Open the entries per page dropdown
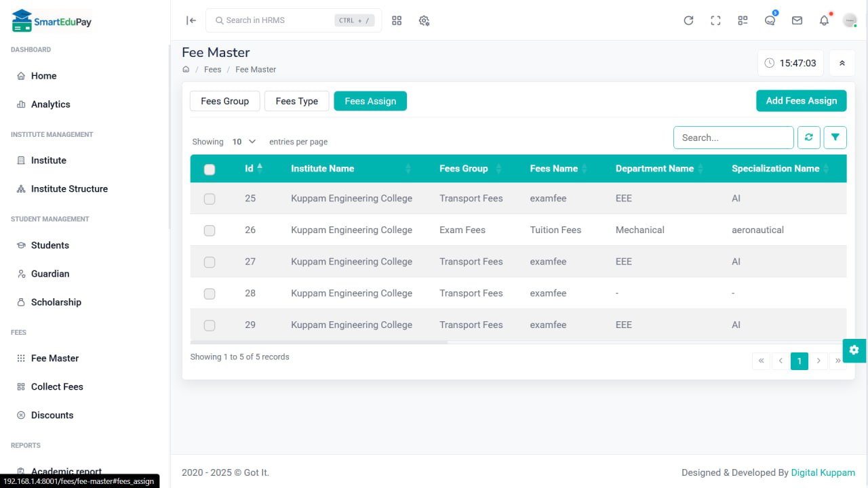The image size is (868, 488). [244, 142]
